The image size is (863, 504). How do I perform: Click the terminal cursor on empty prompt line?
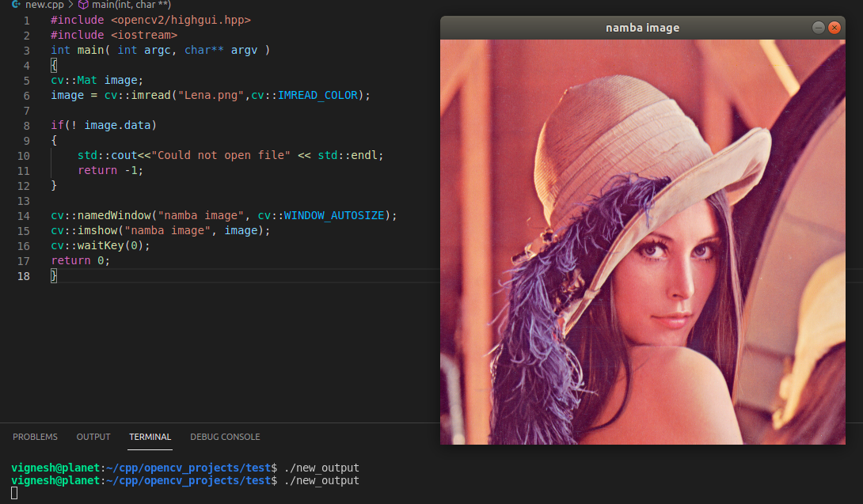(x=14, y=494)
